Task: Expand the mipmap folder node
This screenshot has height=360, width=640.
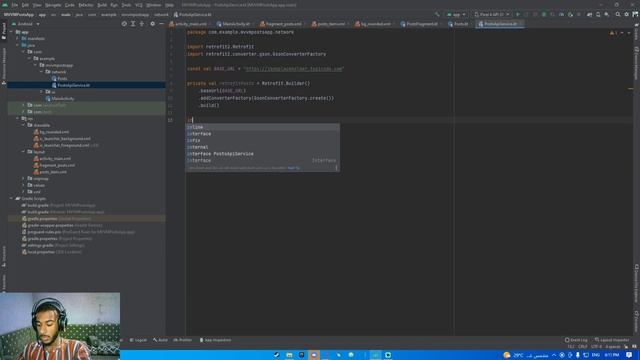Action: click(x=23, y=179)
